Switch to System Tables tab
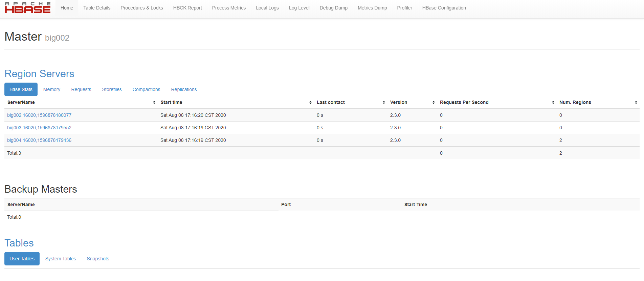The width and height of the screenshot is (644, 281). pyautogui.click(x=61, y=259)
